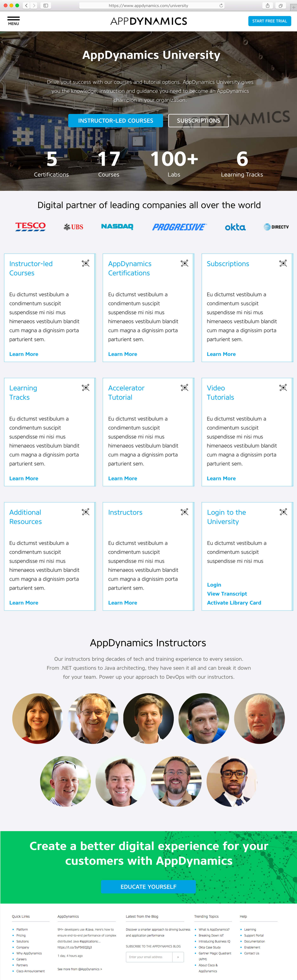Image resolution: width=297 pixels, height=980 pixels.
Task: Click the Login link on the University card
Action: (214, 585)
